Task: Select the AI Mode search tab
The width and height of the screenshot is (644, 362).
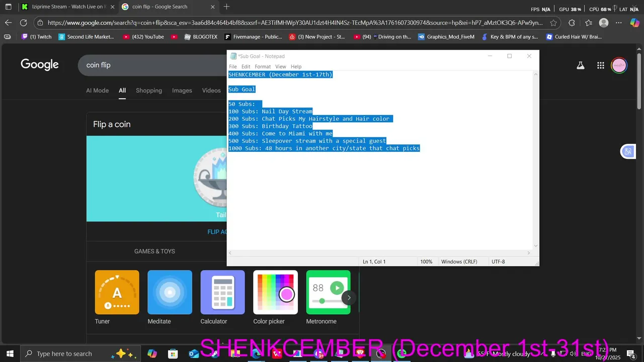Action: (97, 90)
